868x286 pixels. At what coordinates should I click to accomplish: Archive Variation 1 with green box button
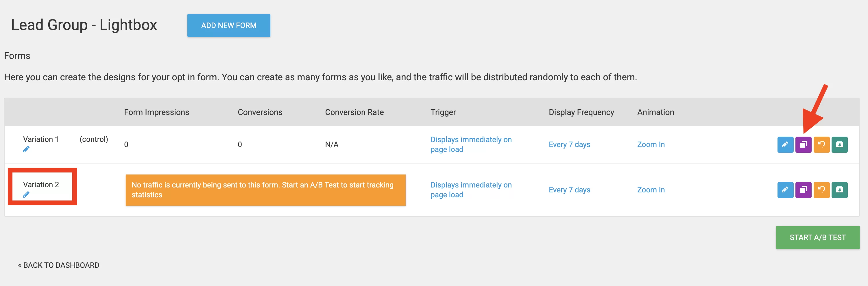point(839,145)
